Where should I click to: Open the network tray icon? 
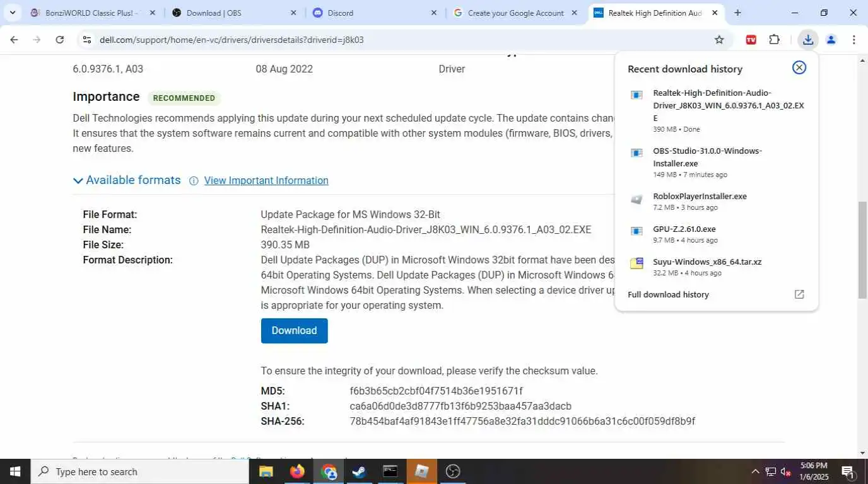771,471
